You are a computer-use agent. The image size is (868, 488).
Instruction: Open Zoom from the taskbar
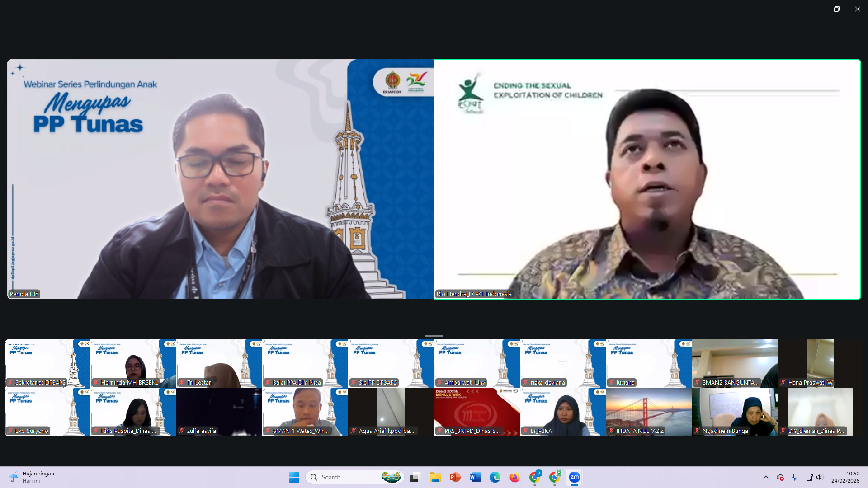[574, 477]
